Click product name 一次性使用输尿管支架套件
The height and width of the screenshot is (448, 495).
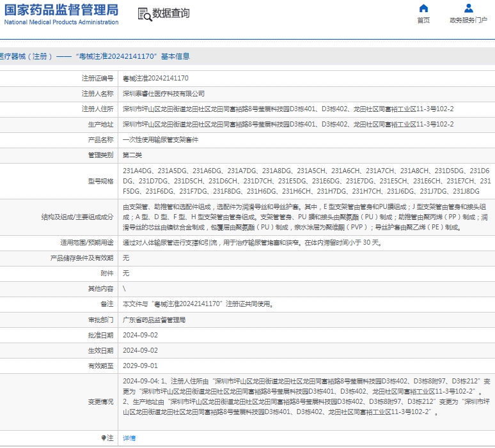coord(161,140)
